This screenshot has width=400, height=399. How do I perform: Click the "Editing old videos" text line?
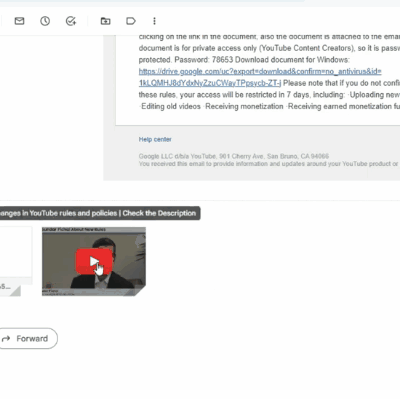[x=170, y=106]
